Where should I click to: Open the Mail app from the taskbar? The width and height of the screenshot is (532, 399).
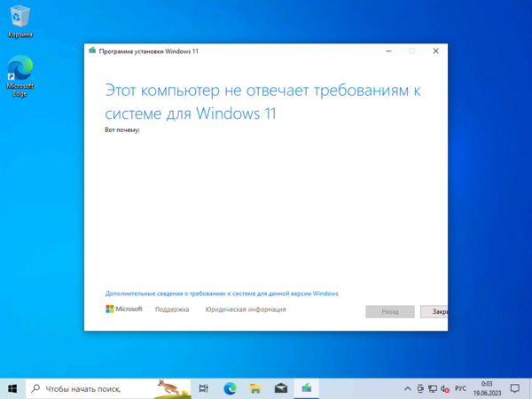click(x=281, y=388)
